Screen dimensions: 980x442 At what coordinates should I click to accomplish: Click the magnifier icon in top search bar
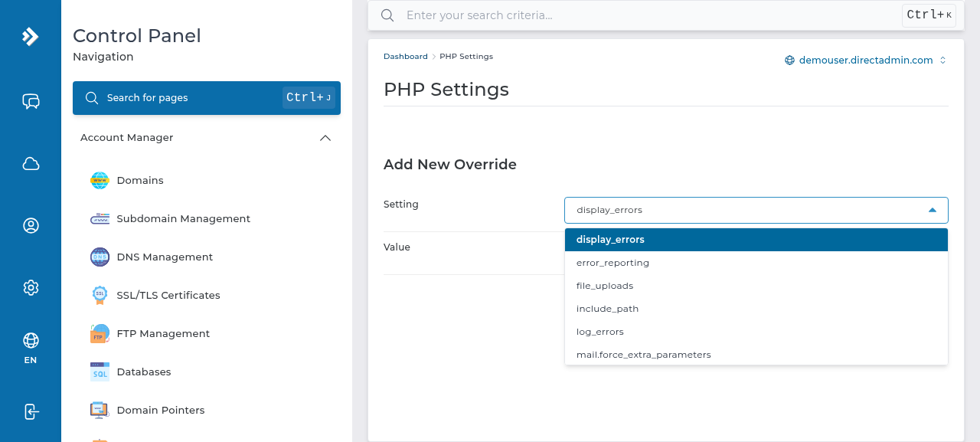point(387,15)
